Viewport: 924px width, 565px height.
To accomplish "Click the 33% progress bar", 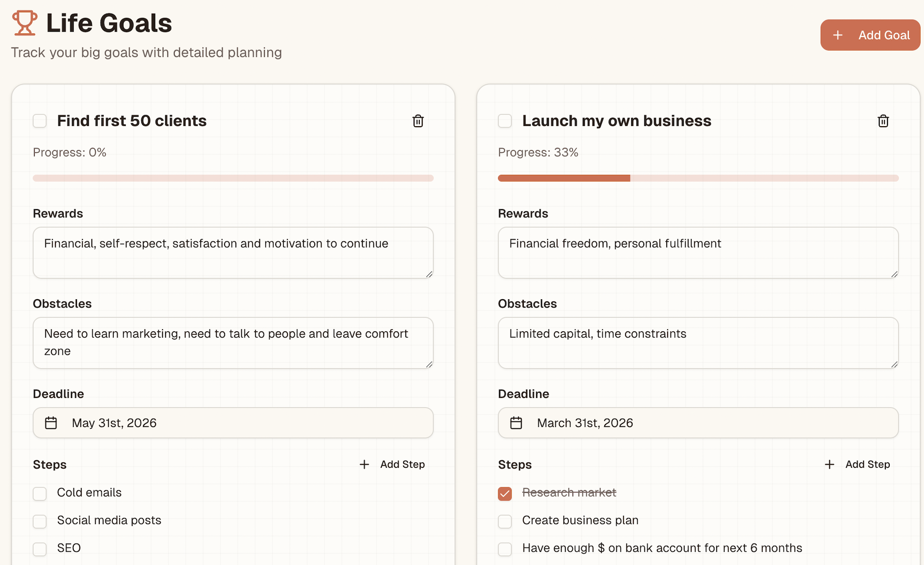I will coord(698,178).
